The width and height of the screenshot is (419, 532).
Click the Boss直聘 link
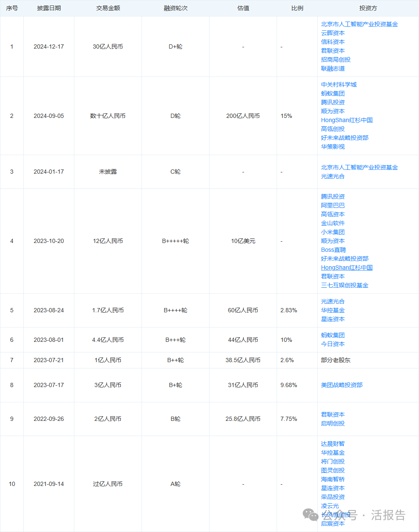tap(333, 250)
